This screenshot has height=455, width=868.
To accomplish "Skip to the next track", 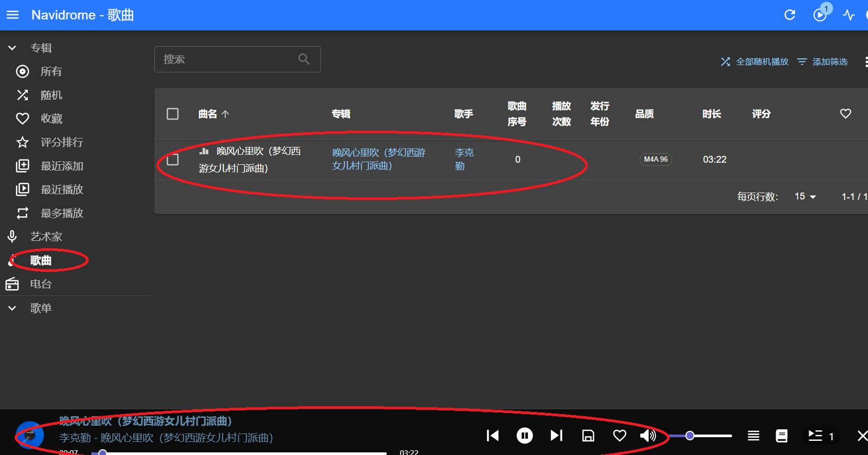I will pos(556,436).
